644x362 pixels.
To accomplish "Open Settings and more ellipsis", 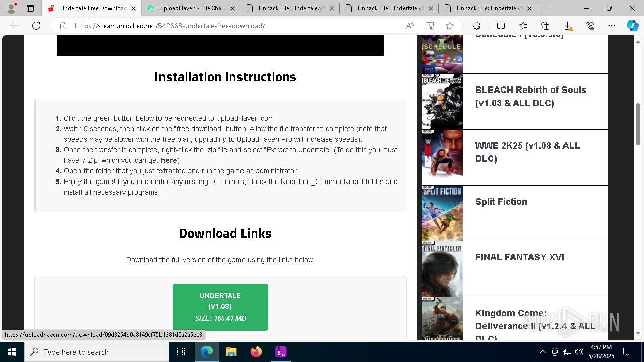I will 612,26.
